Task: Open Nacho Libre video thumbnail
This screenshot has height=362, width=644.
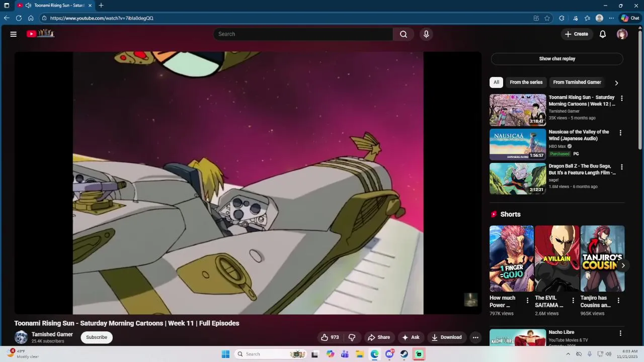Action: [518, 337]
